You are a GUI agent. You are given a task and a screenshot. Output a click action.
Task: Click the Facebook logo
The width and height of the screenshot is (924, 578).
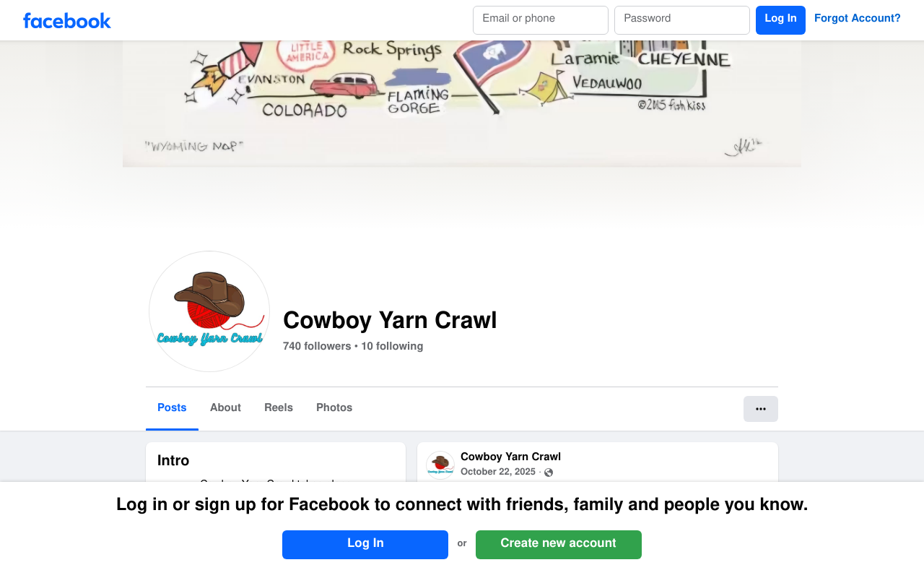[67, 20]
